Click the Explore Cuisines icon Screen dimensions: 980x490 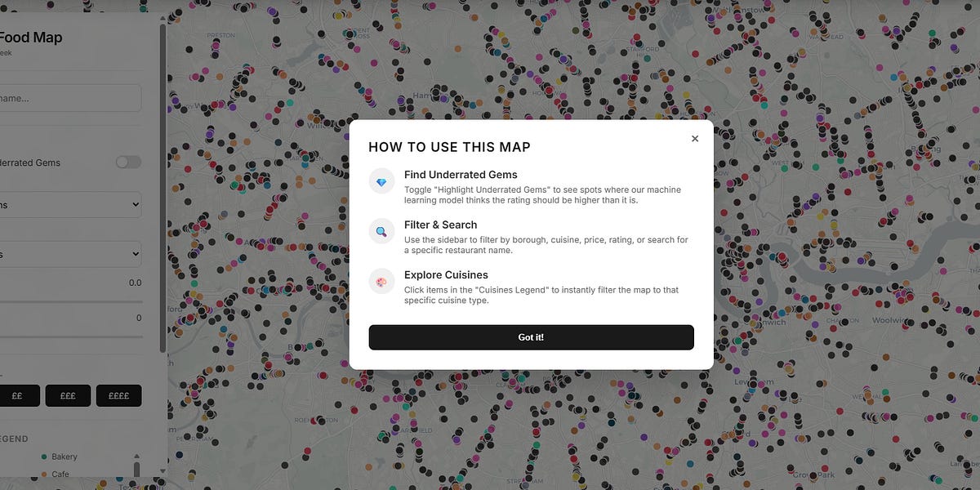point(381,281)
